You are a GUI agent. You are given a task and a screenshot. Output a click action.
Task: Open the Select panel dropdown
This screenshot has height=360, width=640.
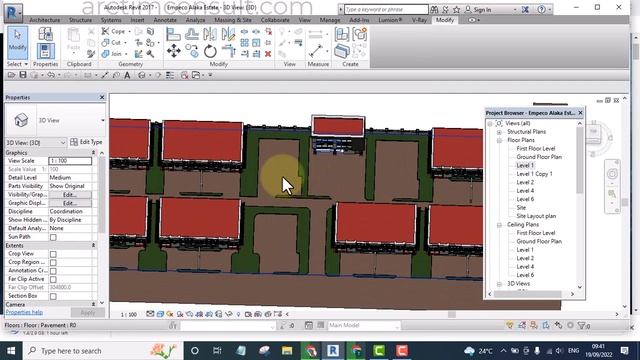(x=18, y=64)
